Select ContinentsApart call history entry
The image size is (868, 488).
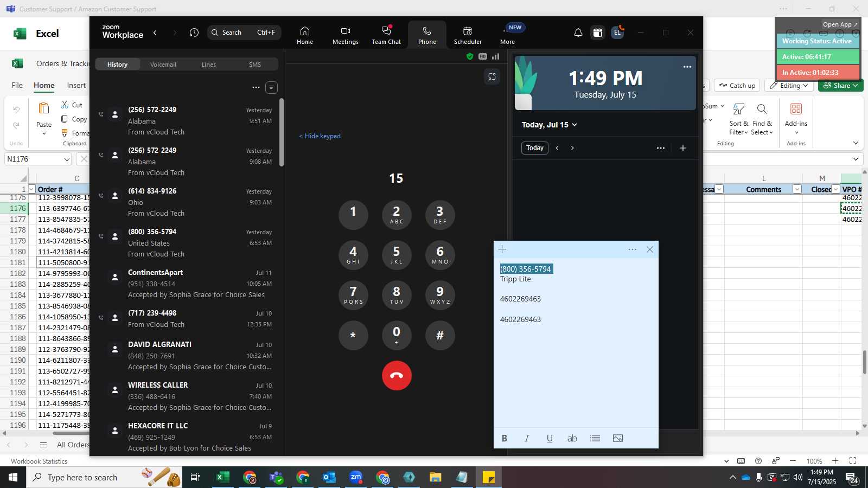(187, 284)
